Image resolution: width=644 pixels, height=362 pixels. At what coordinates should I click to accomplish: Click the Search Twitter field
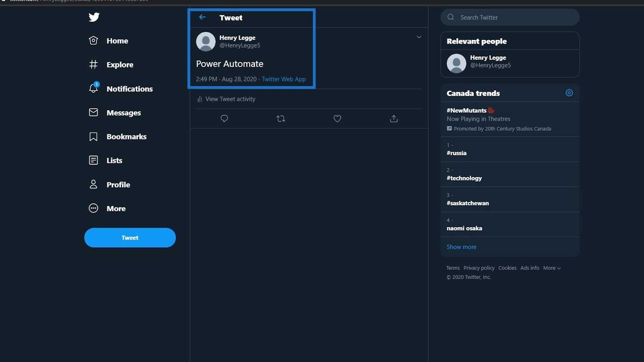click(x=510, y=17)
